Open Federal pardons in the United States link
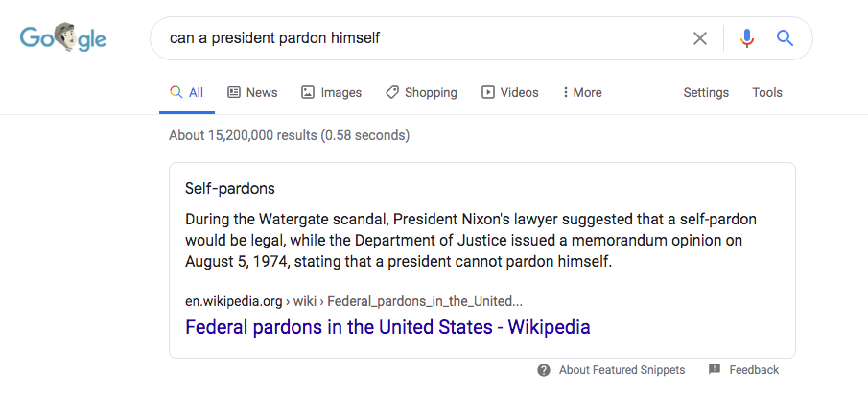Screen dimensions: 868x399 (387, 327)
